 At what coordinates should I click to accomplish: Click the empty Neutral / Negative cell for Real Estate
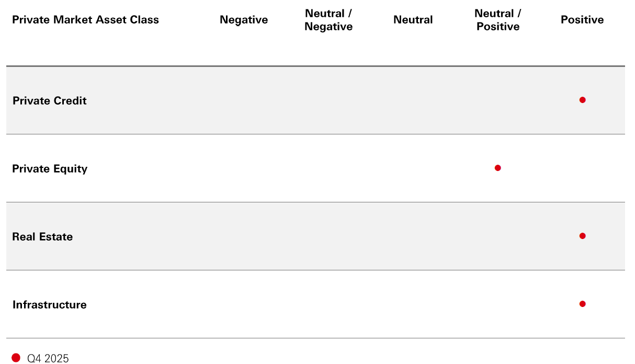tap(328, 236)
